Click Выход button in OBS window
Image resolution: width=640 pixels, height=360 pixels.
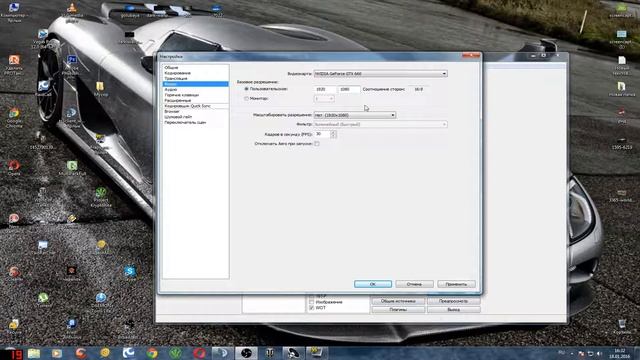click(453, 310)
